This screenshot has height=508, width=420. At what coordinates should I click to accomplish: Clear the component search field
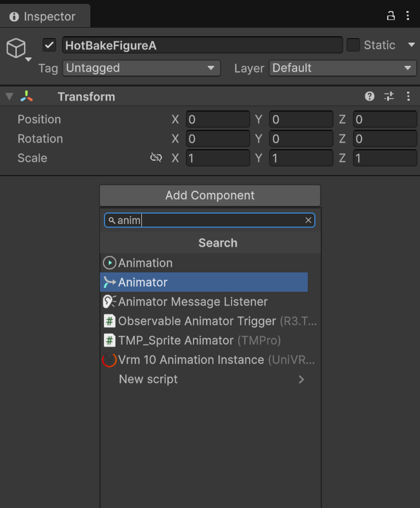308,220
